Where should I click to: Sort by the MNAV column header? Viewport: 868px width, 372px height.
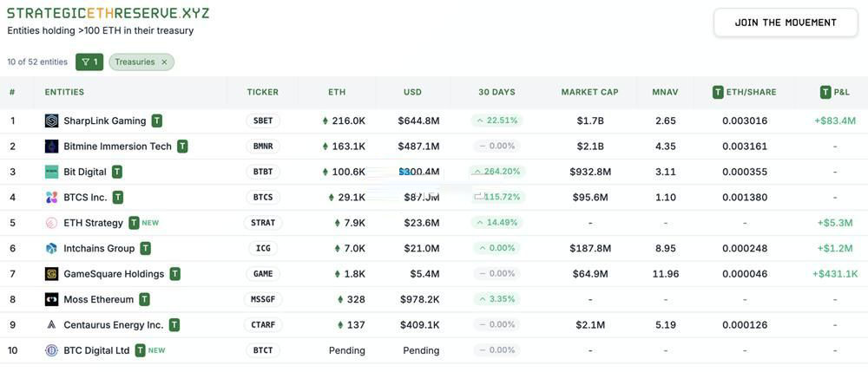pyautogui.click(x=665, y=92)
